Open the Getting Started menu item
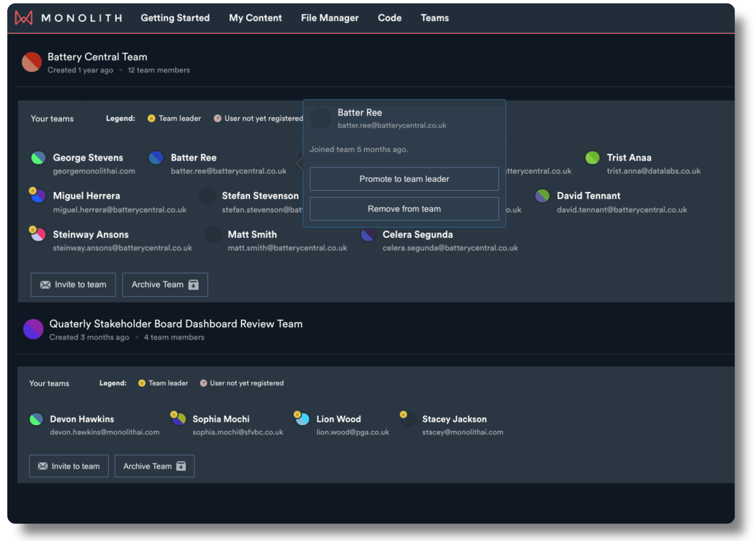756x541 pixels. click(x=175, y=17)
